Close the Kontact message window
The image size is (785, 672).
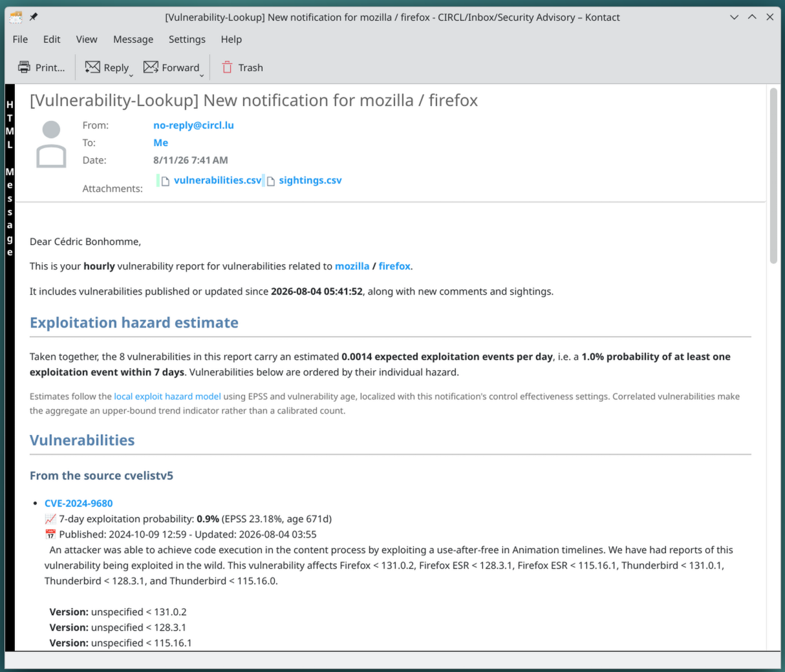coord(770,17)
